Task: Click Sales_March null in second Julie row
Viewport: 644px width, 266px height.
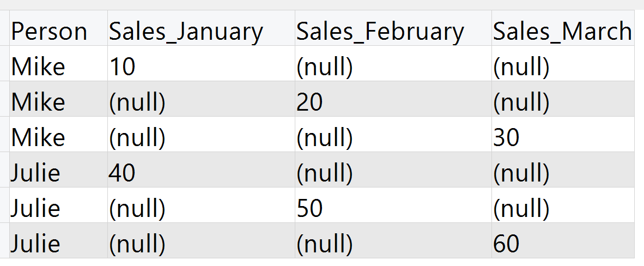Action: [x=563, y=205]
